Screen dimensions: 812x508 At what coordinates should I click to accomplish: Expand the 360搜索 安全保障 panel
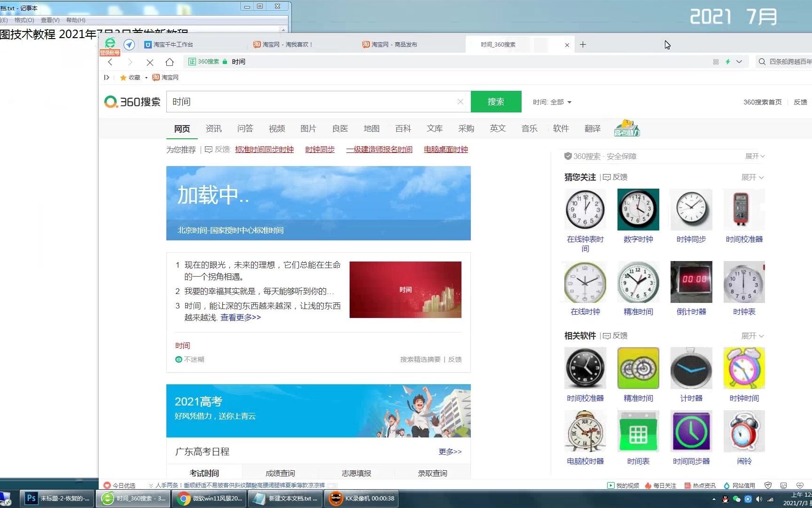tap(755, 156)
